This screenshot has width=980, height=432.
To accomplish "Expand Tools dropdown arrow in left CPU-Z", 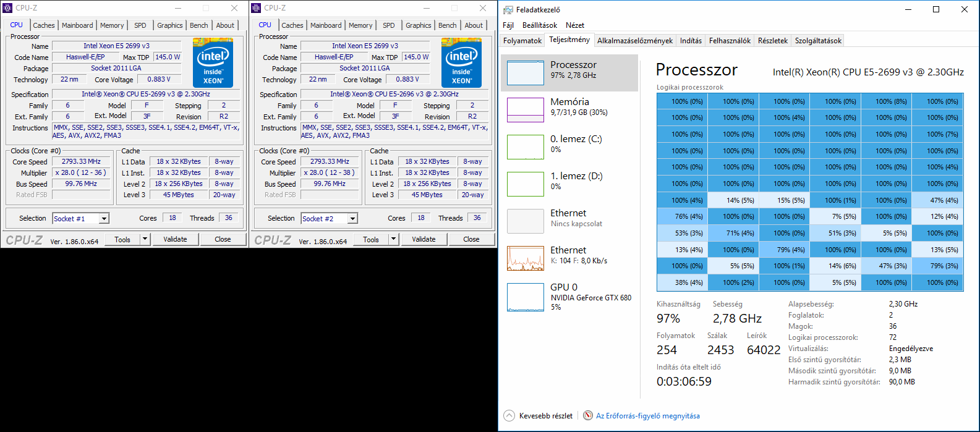I will click(145, 239).
